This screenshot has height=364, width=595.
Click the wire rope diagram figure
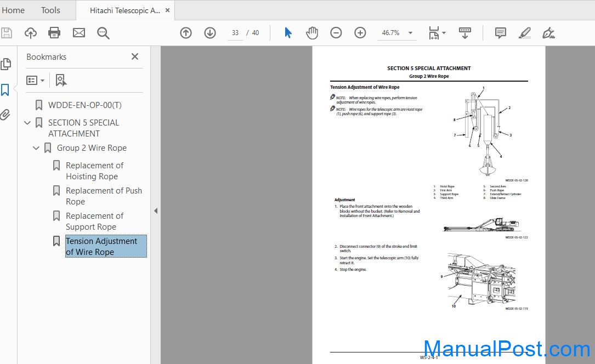484,132
